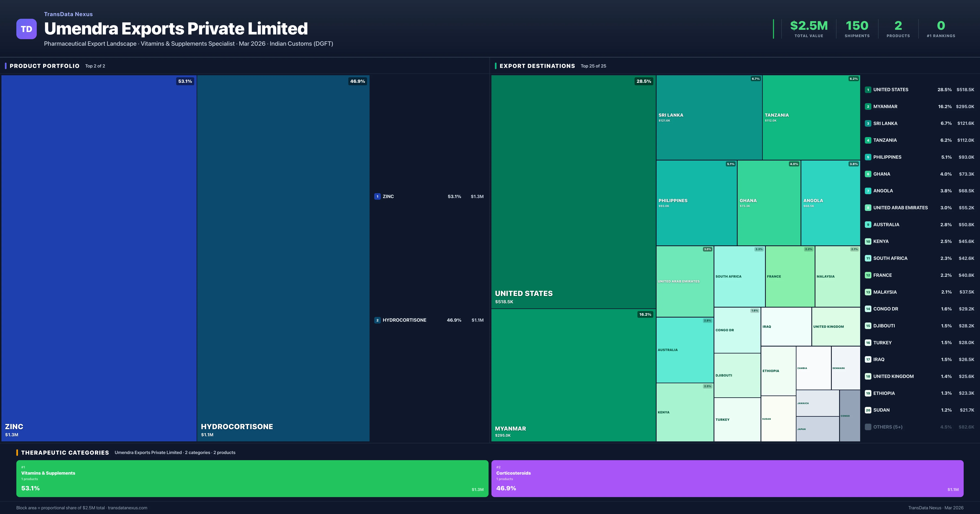Select the Hydrocortisone treemap block
Image resolution: width=980 pixels, height=514 pixels.
(283, 258)
